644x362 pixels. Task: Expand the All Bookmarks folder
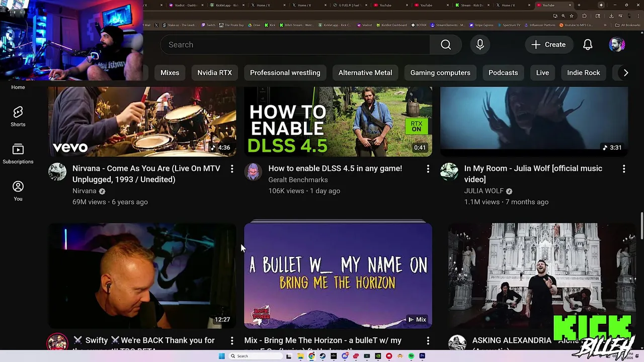[627, 25]
